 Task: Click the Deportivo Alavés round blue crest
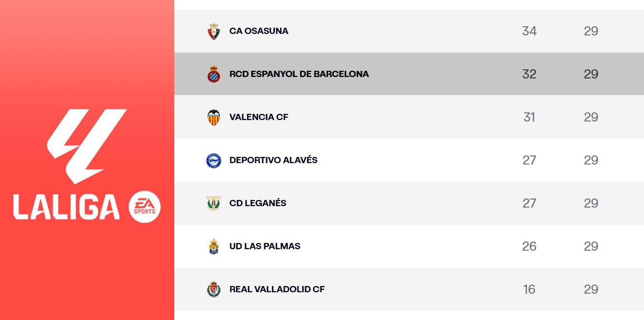[214, 160]
